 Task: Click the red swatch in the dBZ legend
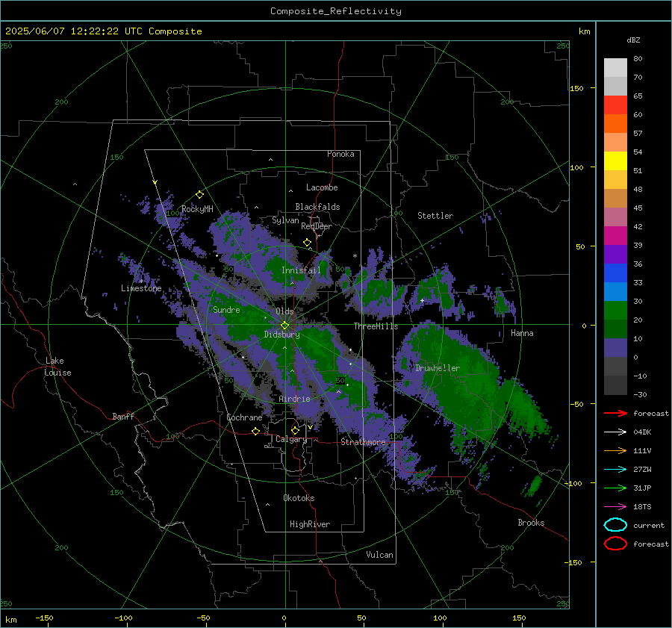point(615,105)
